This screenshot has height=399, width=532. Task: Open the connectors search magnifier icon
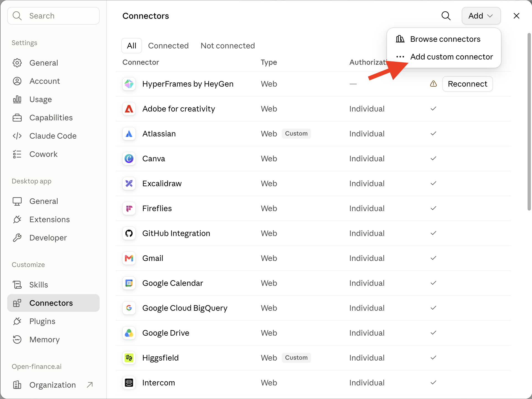pyautogui.click(x=446, y=16)
